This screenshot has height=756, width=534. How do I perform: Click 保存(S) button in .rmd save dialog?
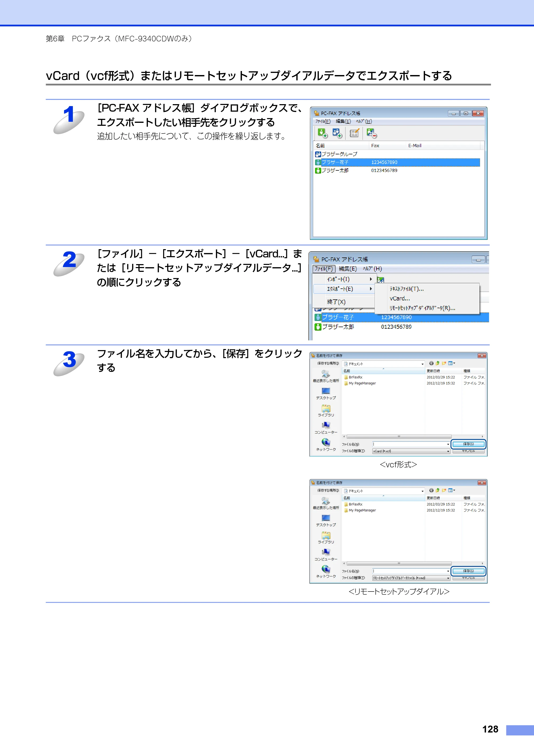[x=469, y=571]
